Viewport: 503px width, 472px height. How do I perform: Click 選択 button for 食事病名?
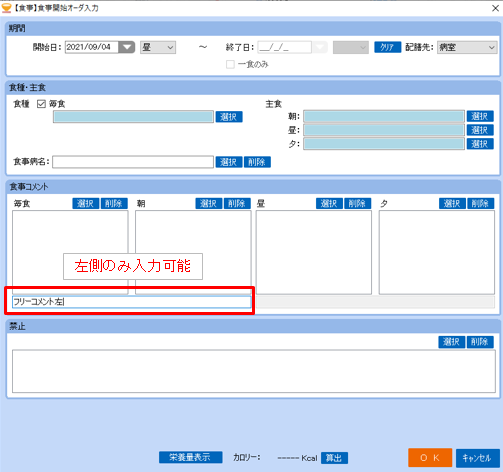(229, 162)
